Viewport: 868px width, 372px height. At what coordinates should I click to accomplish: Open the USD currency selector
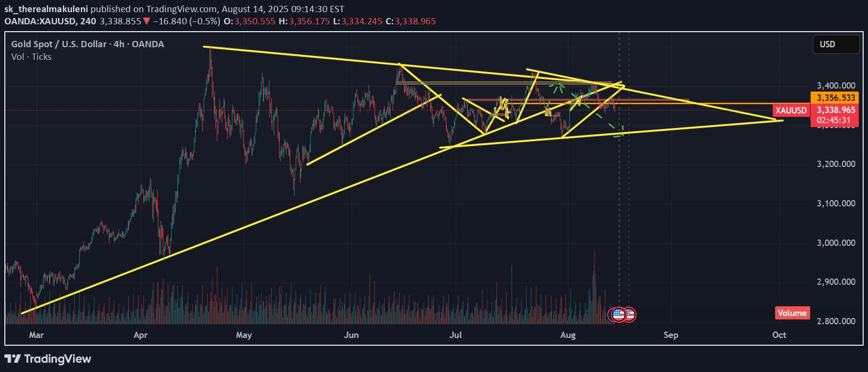pos(835,44)
